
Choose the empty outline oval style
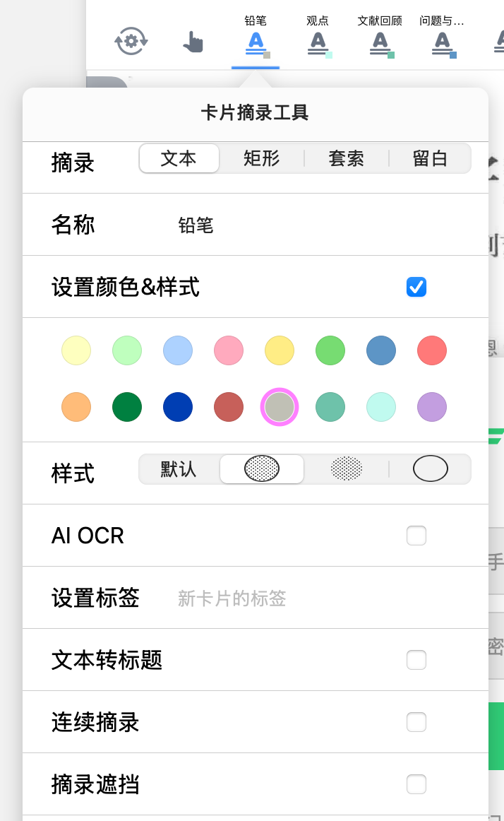click(430, 468)
